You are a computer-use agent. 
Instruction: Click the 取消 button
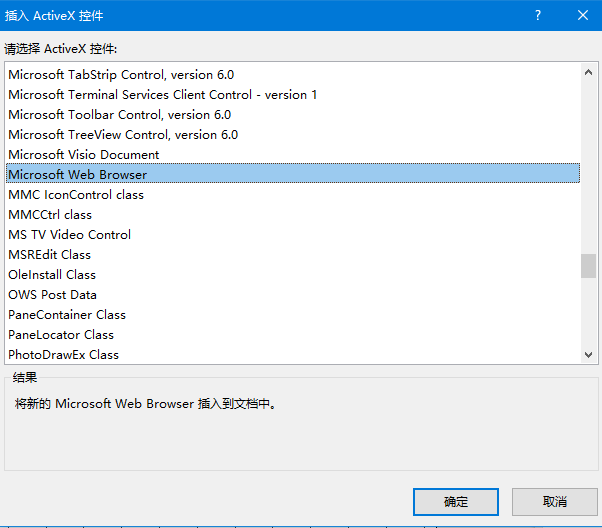pyautogui.click(x=555, y=501)
